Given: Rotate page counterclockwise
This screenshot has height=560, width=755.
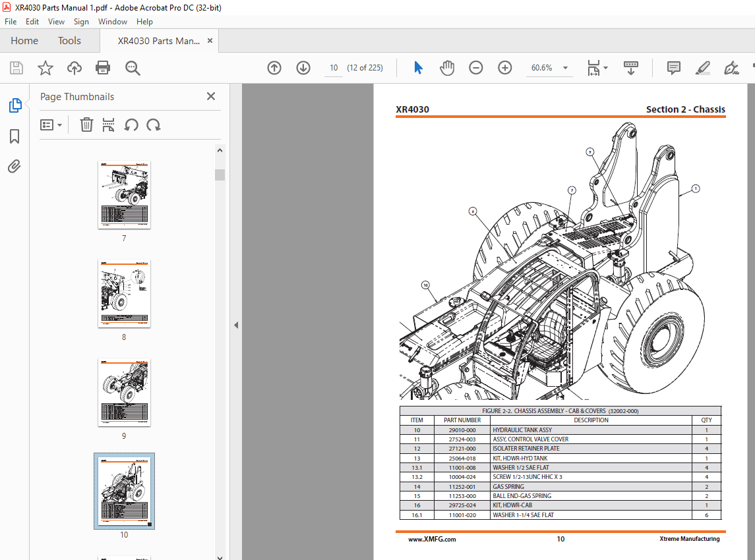Looking at the screenshot, I should 131,125.
